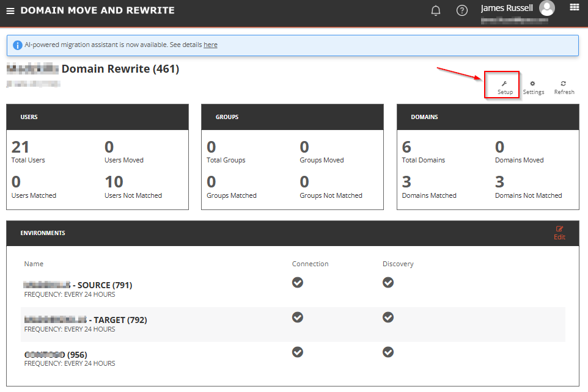Open the help question mark icon
Viewport: 588px width, 392px height.
462,10
